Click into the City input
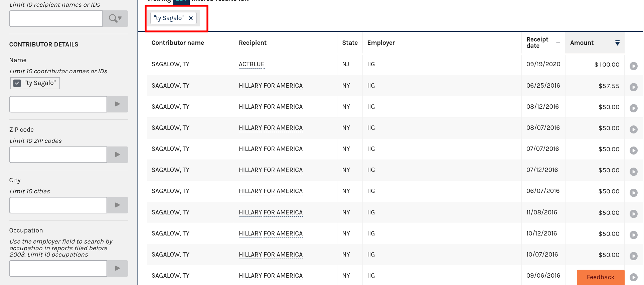 tap(58, 205)
